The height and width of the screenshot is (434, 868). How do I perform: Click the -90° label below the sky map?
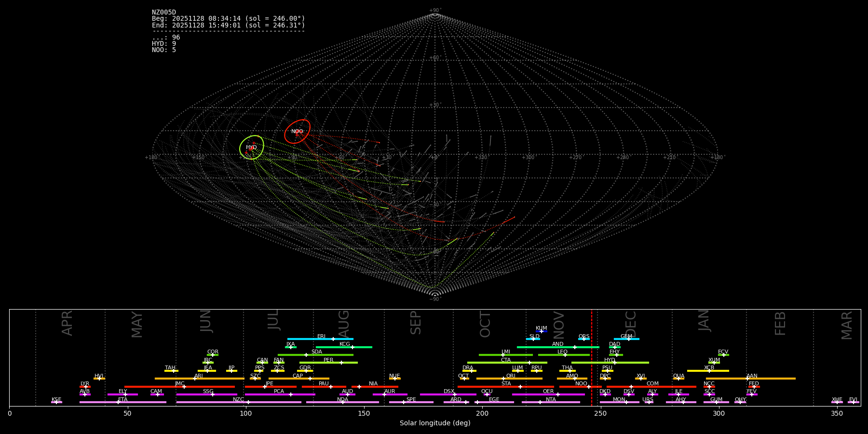click(435, 299)
